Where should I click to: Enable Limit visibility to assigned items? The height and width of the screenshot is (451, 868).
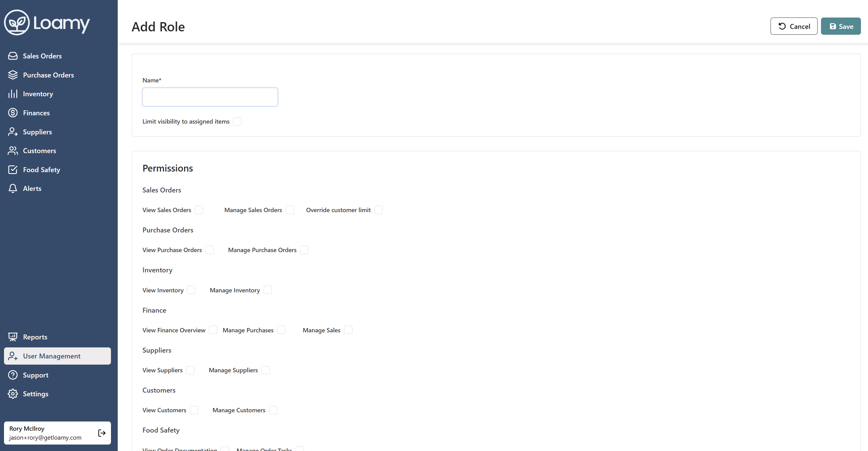point(237,121)
